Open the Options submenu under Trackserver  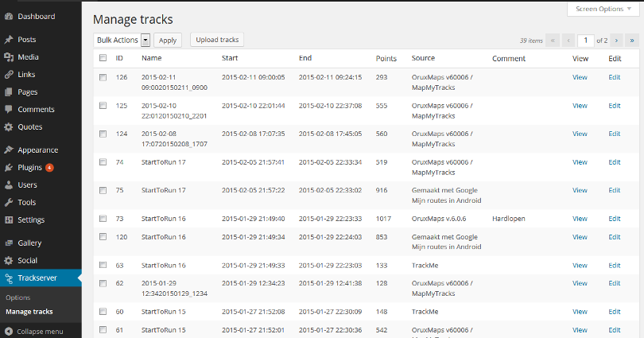18,297
